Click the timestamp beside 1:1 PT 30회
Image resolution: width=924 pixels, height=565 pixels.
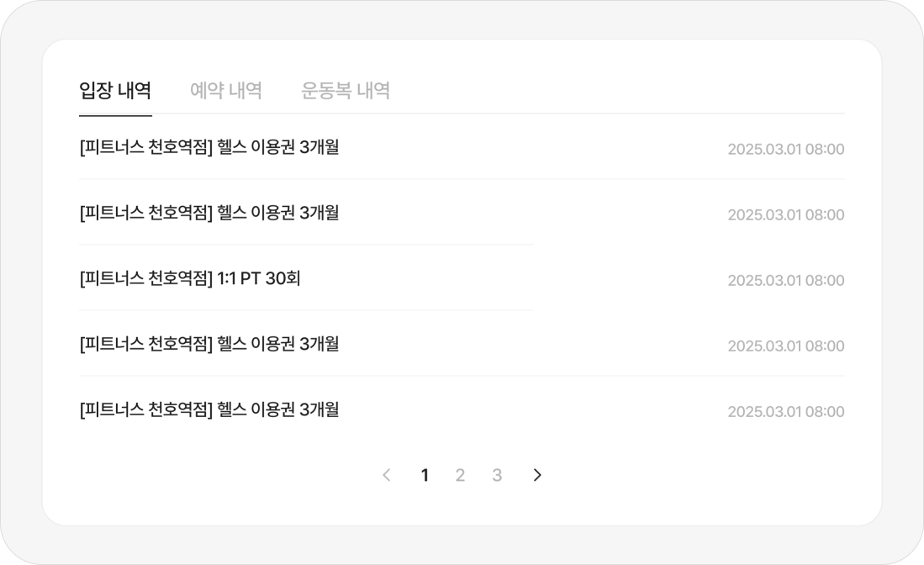point(785,281)
